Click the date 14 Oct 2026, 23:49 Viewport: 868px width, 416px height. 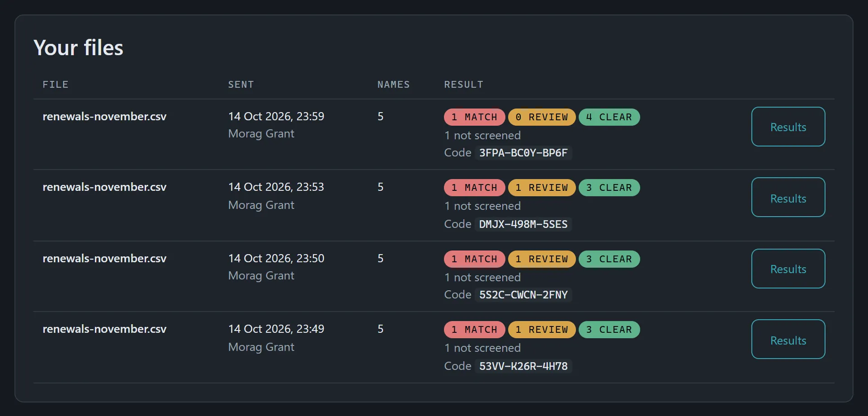tap(276, 329)
